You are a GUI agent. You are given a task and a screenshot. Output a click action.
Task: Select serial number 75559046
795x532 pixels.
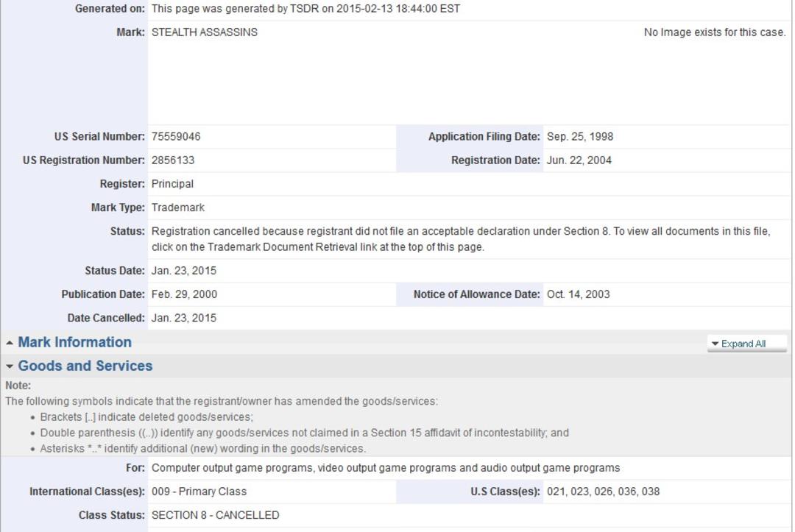(x=176, y=137)
